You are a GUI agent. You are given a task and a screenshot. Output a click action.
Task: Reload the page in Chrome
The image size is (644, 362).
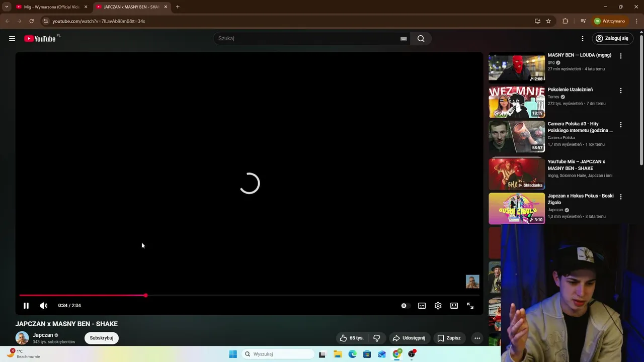point(31,21)
